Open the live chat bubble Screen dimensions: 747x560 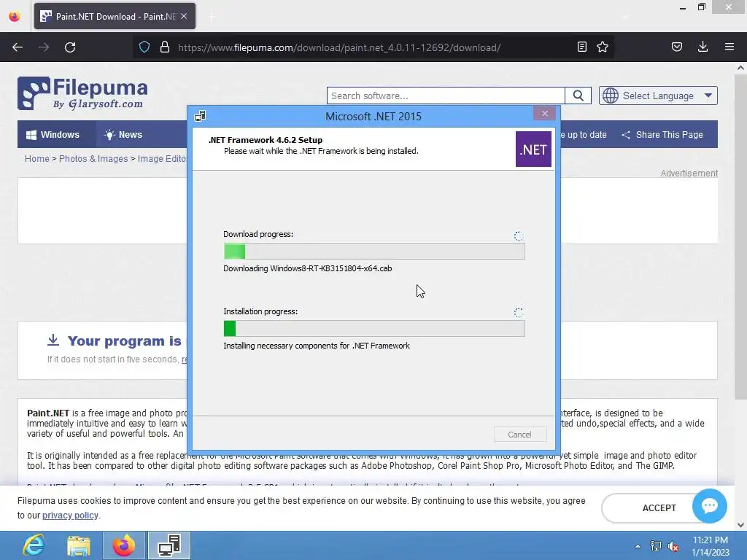[709, 506]
